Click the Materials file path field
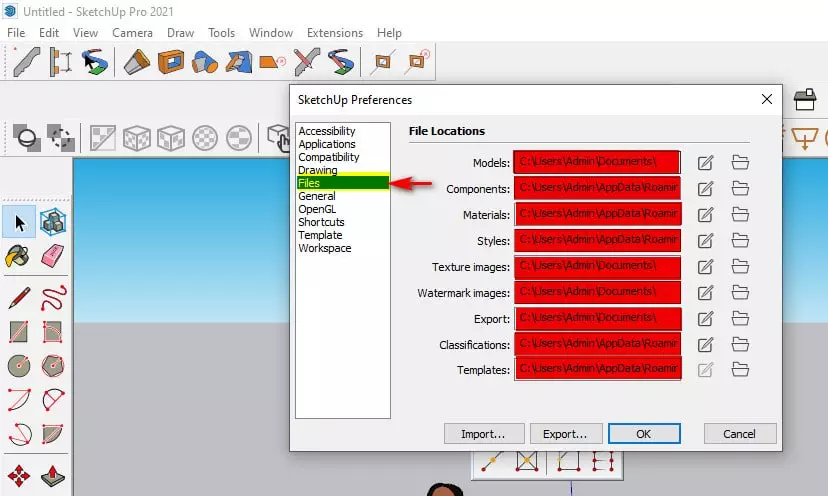 [x=597, y=214]
